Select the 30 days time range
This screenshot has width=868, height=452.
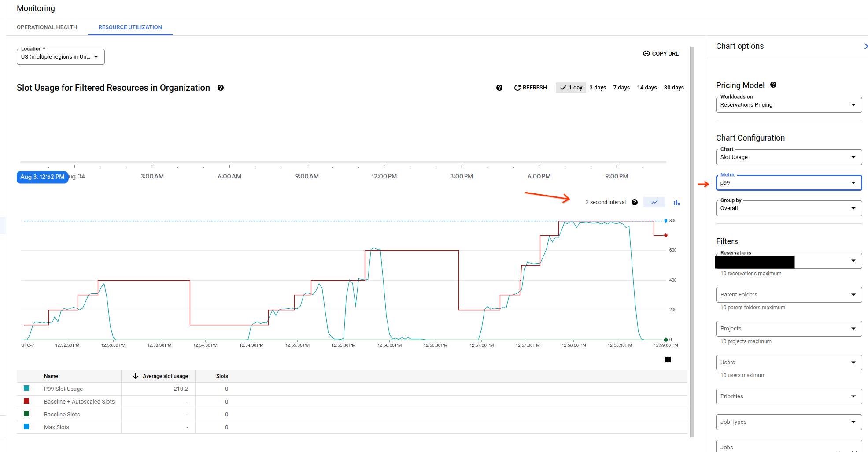[x=674, y=87]
